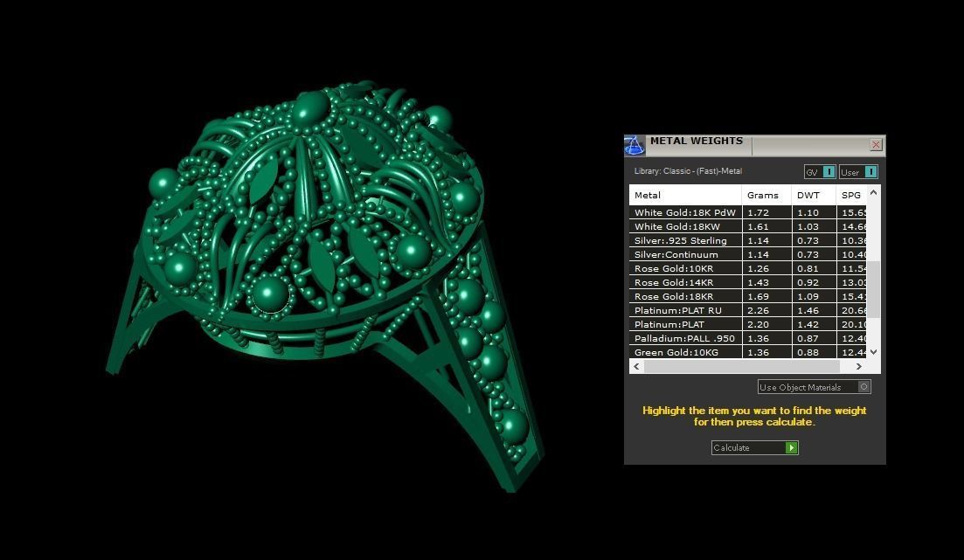This screenshot has height=560, width=964.
Task: Click the 1.72 grams value for White Gold:18K PdW
Action: 758,212
